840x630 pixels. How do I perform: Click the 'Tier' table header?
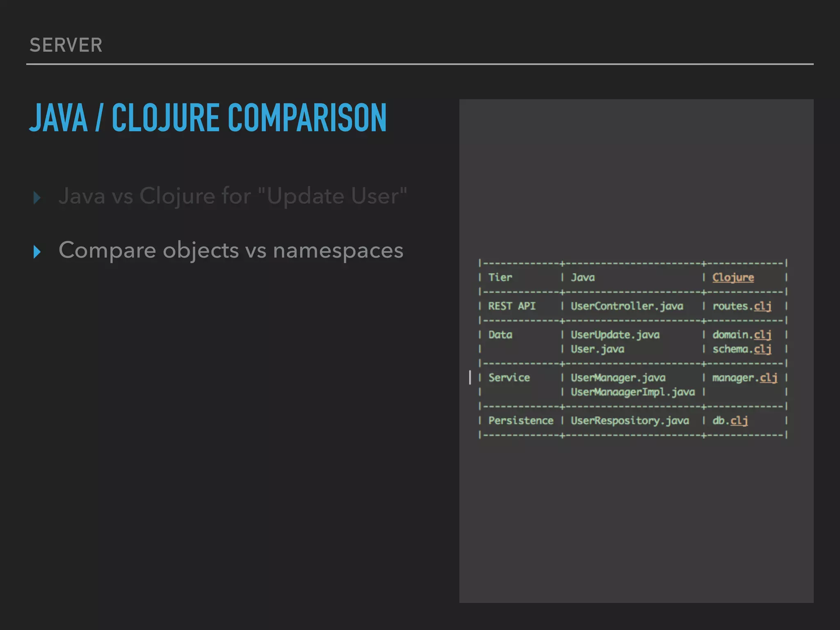click(500, 278)
